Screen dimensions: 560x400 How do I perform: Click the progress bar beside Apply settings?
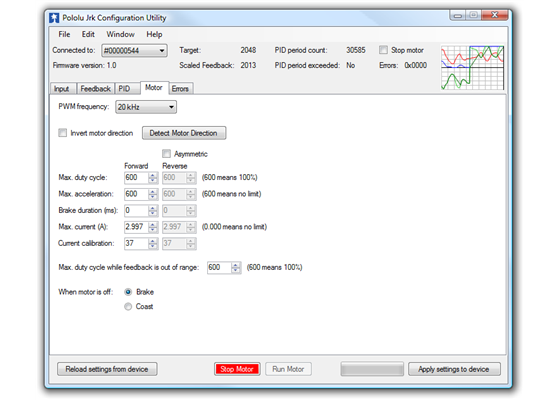(372, 369)
